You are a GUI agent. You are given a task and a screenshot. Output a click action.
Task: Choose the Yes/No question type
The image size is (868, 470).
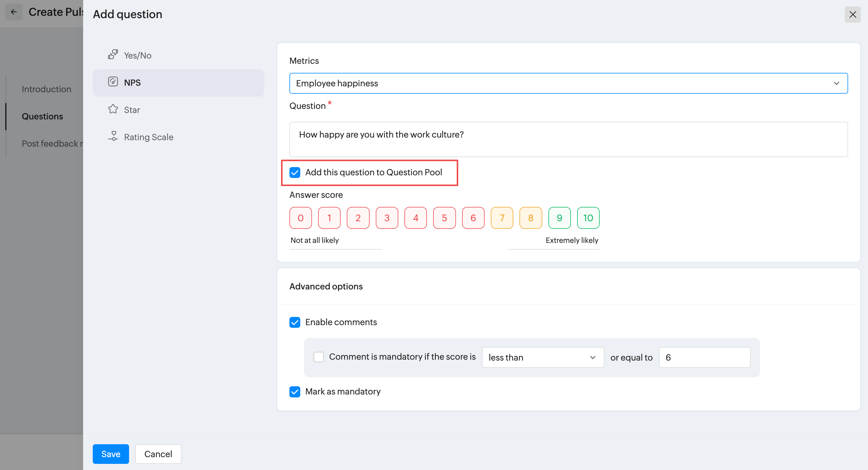(178, 55)
